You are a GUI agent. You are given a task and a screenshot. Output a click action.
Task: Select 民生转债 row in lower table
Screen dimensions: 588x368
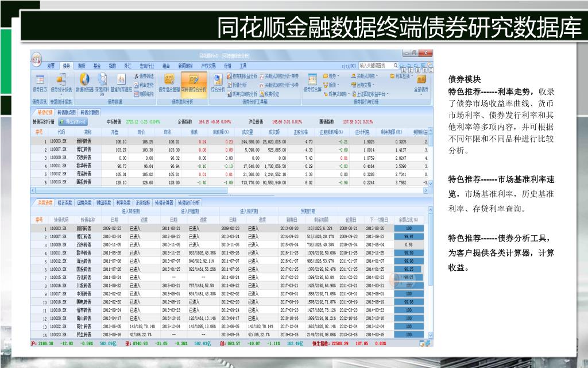point(229,334)
